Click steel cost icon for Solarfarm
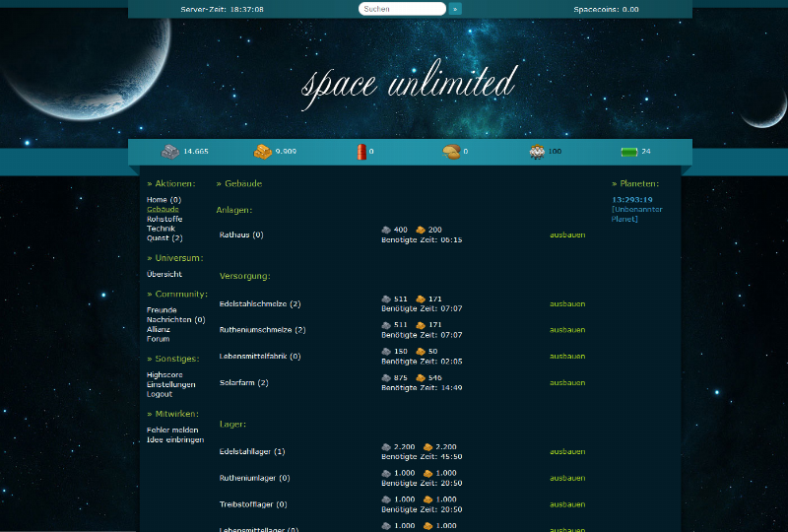 (x=386, y=377)
